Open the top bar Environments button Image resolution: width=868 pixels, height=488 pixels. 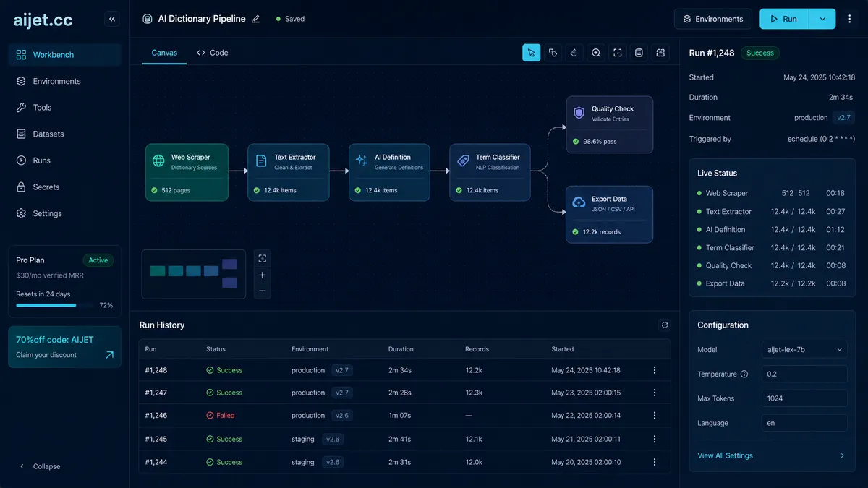[x=713, y=19]
